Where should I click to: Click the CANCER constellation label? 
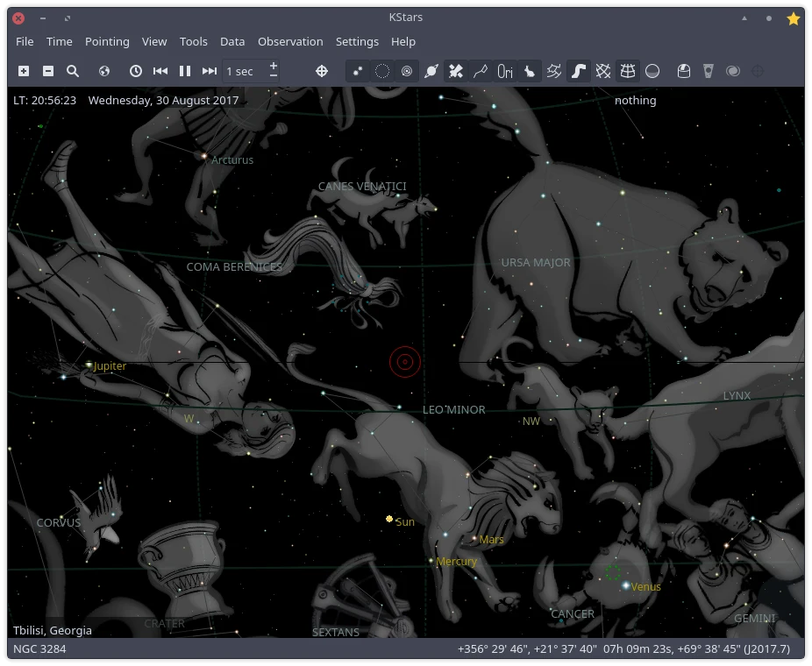click(573, 613)
